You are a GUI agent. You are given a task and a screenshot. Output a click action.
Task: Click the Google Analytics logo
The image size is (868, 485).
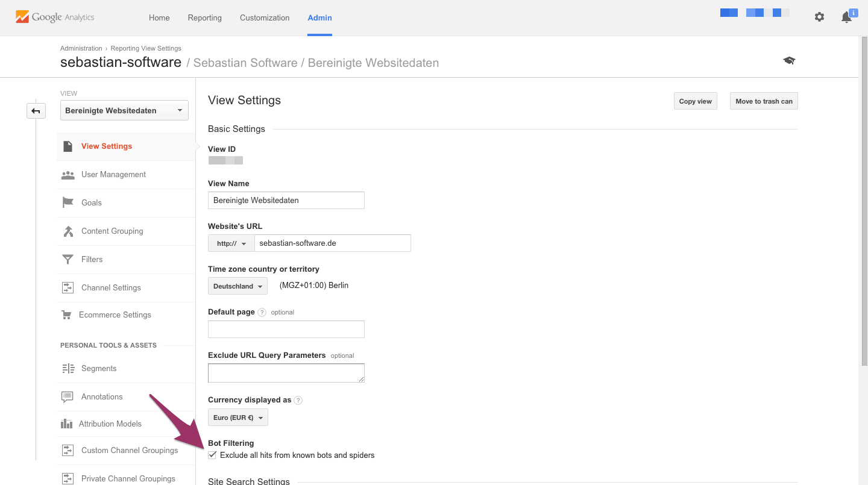[55, 17]
